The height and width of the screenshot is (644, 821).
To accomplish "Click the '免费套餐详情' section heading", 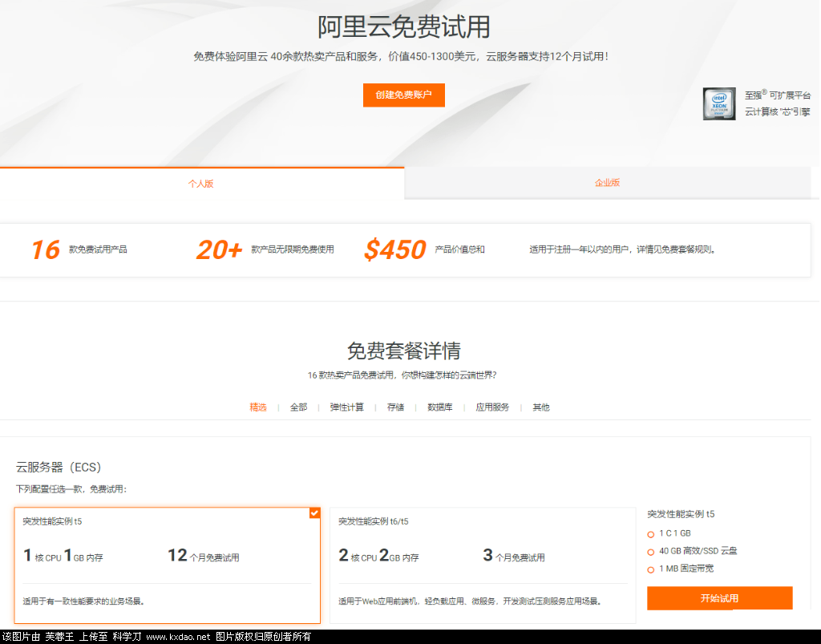I will coord(404,350).
